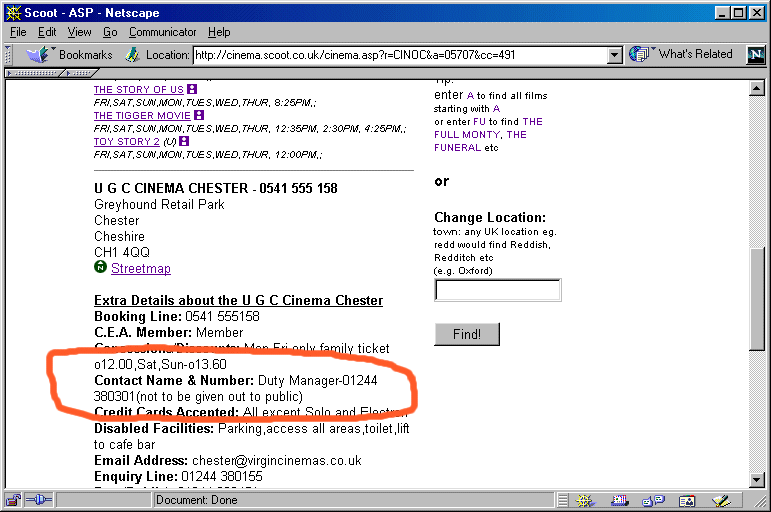The height and width of the screenshot is (512, 771).
Task: Expand the Location URL dropdown list
Action: point(615,56)
